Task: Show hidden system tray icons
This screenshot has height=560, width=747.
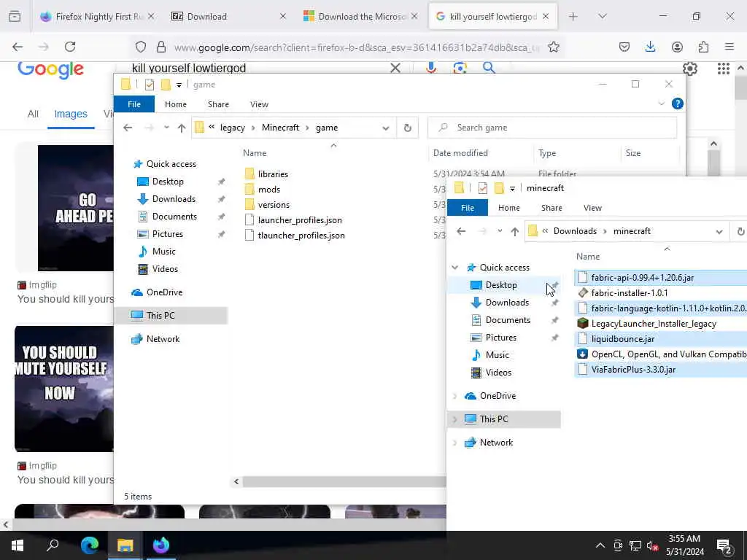Action: [600, 545]
